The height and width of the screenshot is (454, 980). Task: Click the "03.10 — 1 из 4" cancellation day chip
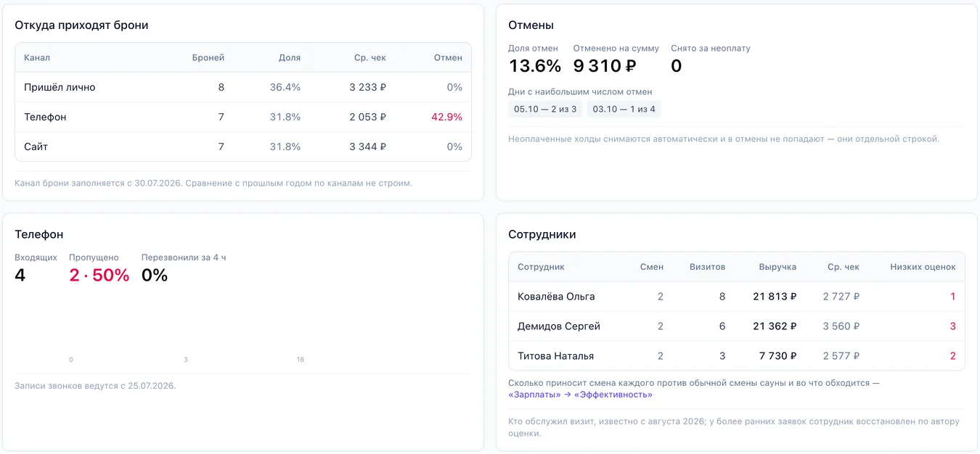[624, 110]
